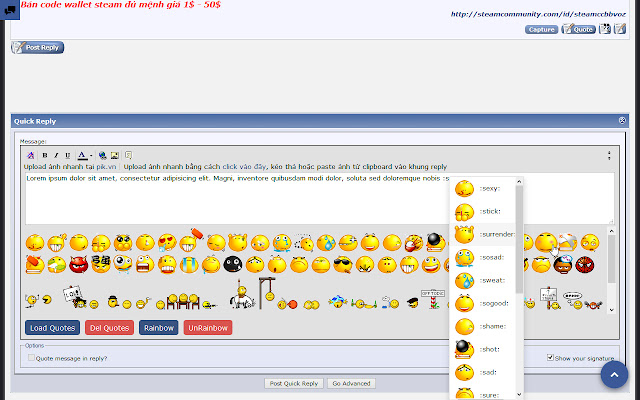The image size is (640, 400).
Task: Click the Load Quotes button
Action: coord(52,328)
